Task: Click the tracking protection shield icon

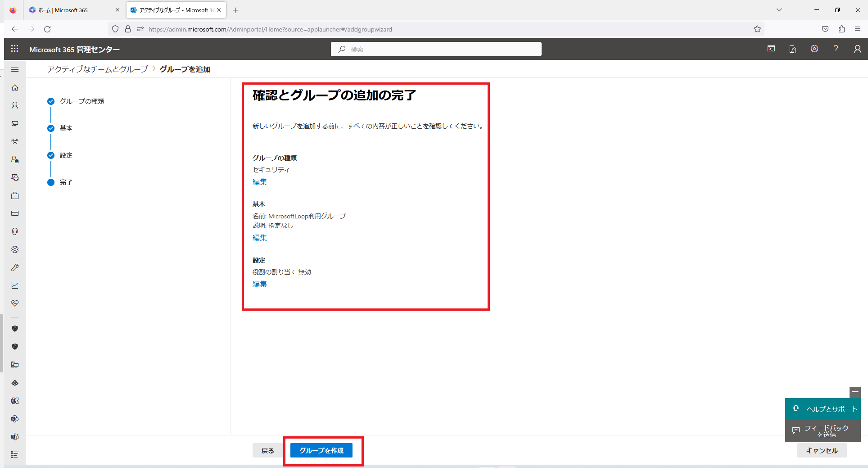Action: (115, 29)
